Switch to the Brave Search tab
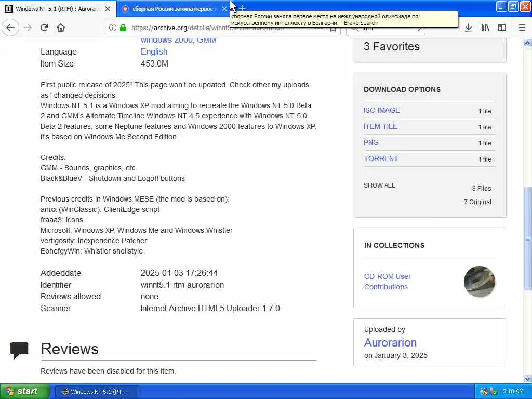Image resolution: width=532 pixels, height=399 pixels. coord(174,9)
